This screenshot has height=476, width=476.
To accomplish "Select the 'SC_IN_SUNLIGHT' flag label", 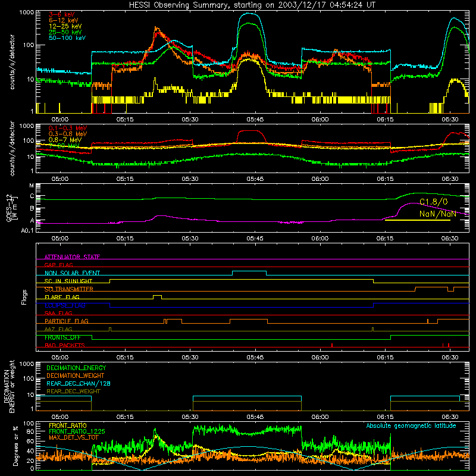I will click(x=68, y=281).
